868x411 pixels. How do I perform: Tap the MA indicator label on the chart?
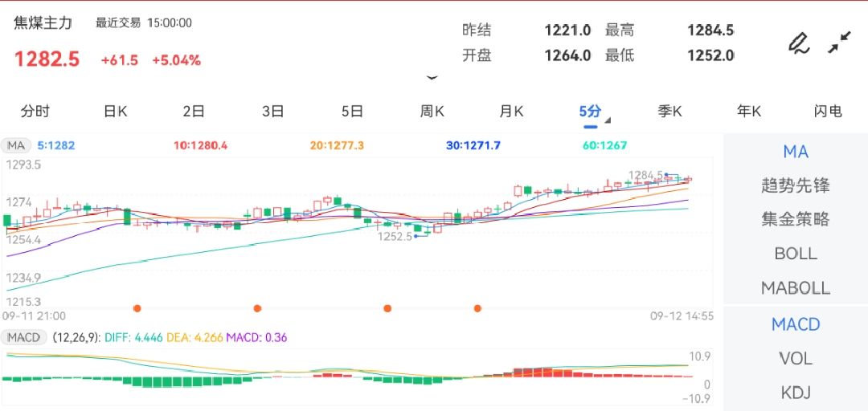[15, 146]
